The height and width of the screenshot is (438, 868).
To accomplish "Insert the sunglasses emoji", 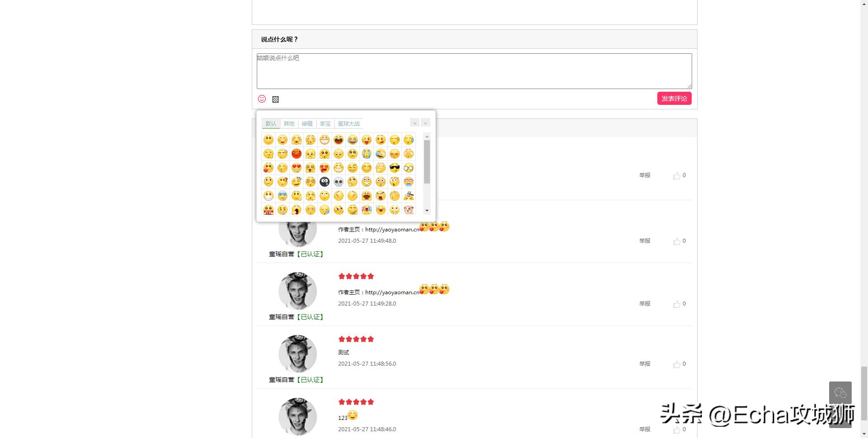I will pos(395,168).
